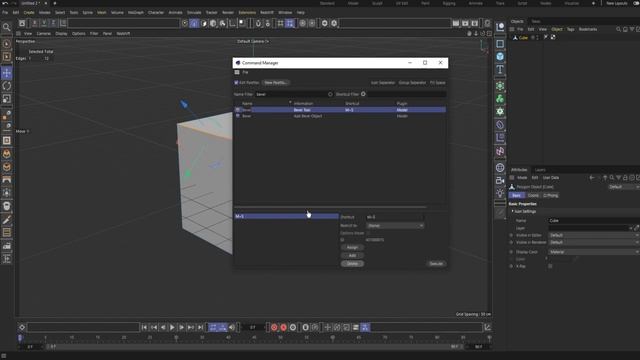Open the Restrict to dropdown
The width and height of the screenshot is (640, 360).
[x=395, y=226]
